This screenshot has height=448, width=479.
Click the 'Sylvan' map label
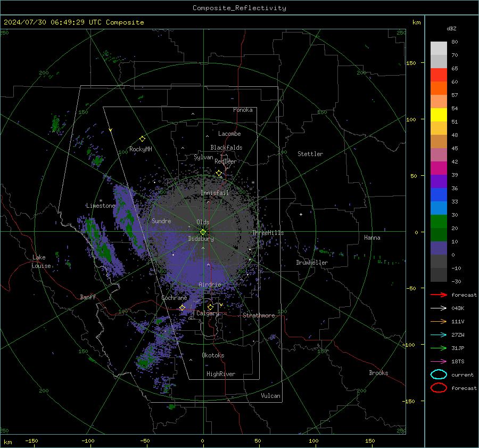(x=203, y=157)
